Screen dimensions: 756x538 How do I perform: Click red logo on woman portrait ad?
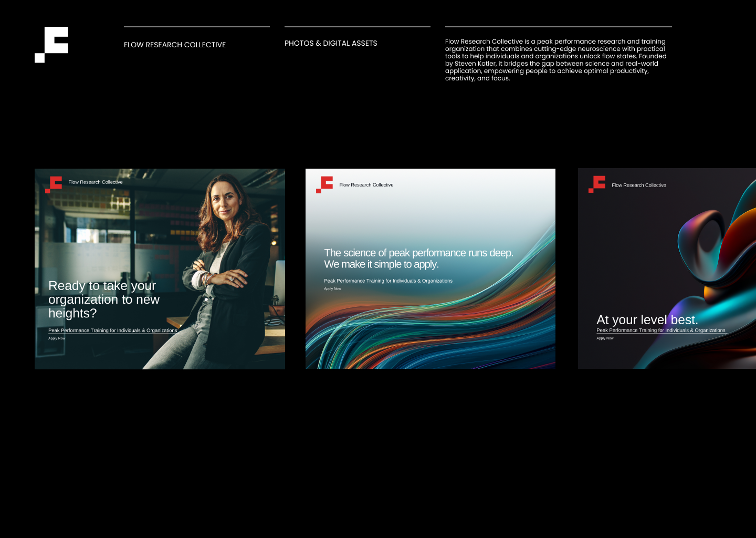(x=54, y=184)
